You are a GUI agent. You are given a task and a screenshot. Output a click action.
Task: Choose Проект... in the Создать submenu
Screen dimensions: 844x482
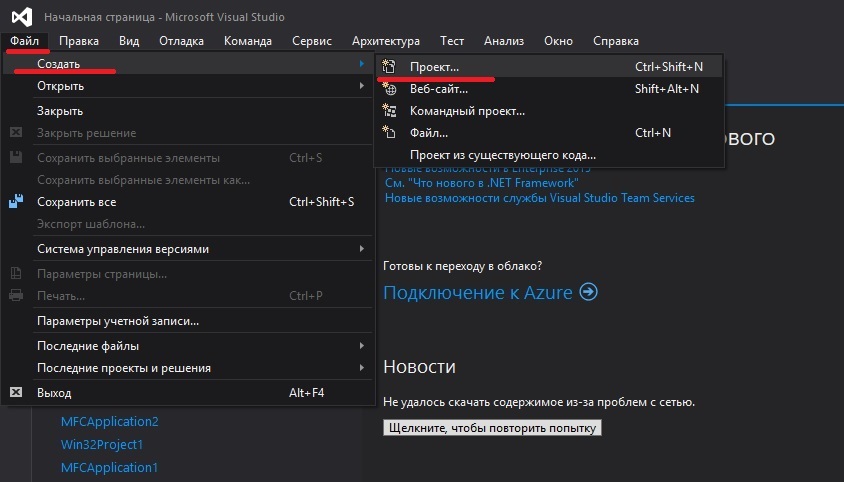coord(549,67)
